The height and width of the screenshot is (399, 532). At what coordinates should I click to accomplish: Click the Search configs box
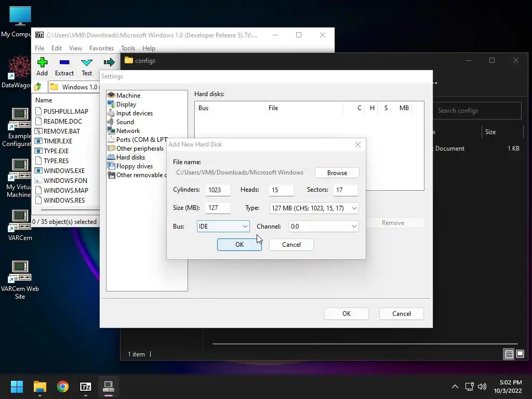477,111
